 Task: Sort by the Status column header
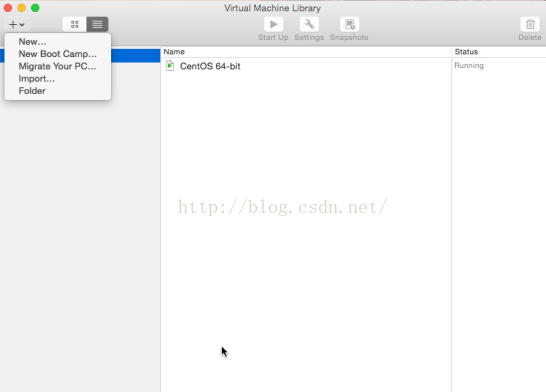coord(499,52)
